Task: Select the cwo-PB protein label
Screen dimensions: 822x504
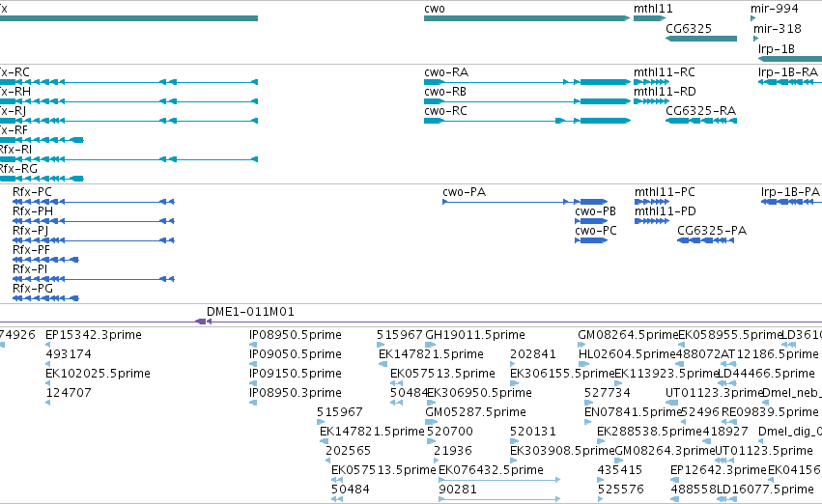Action: [595, 211]
